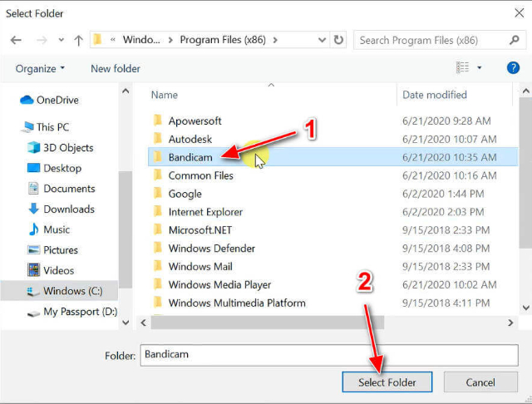The height and width of the screenshot is (404, 532).
Task: Click inside the Folder name text field
Action: pyautogui.click(x=328, y=354)
